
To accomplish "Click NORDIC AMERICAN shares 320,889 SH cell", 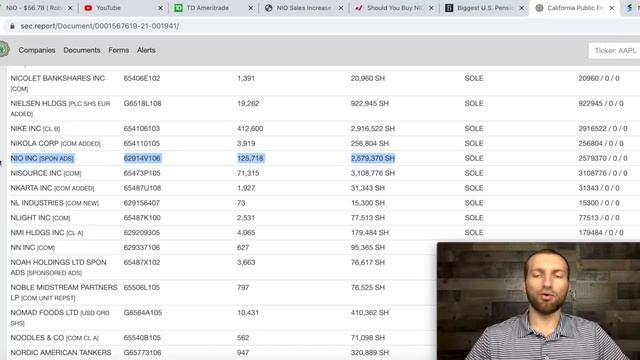I will click(370, 353).
